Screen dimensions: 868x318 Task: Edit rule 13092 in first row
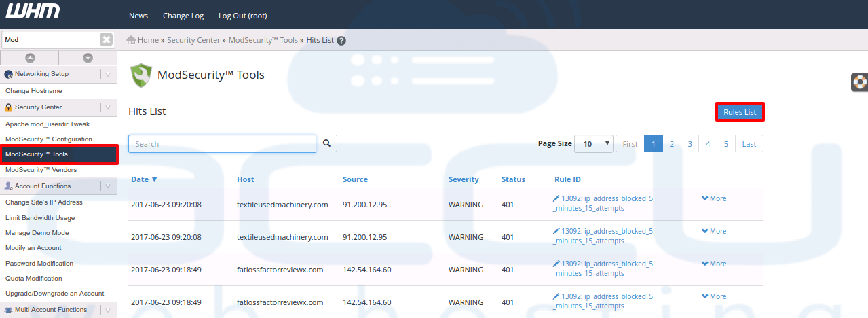[603, 203]
